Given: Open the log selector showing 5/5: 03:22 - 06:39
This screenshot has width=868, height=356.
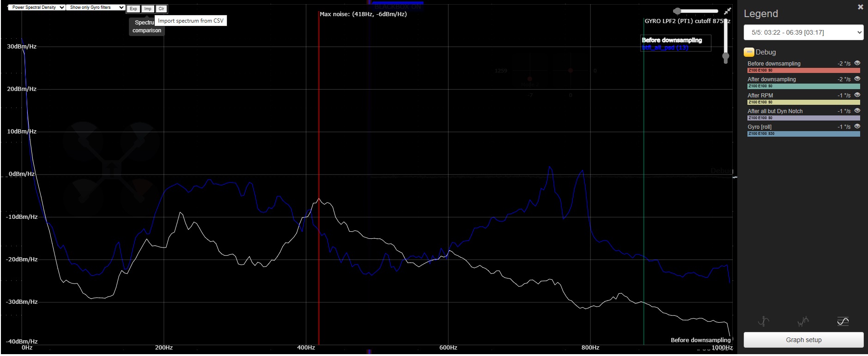Looking at the screenshot, I should pyautogui.click(x=803, y=32).
